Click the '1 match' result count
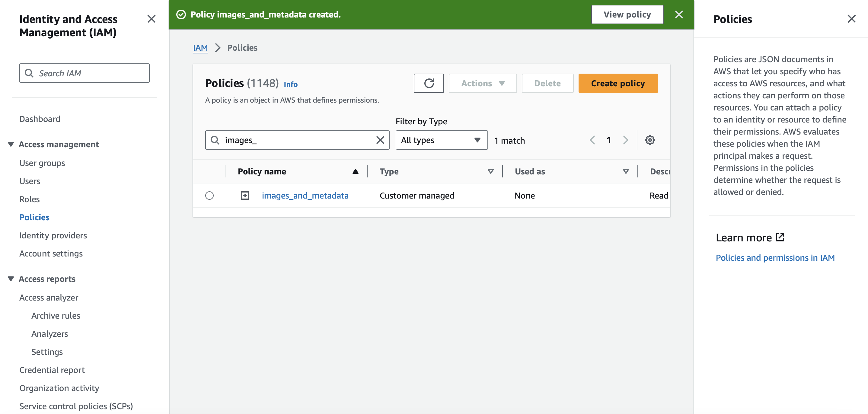 (509, 141)
